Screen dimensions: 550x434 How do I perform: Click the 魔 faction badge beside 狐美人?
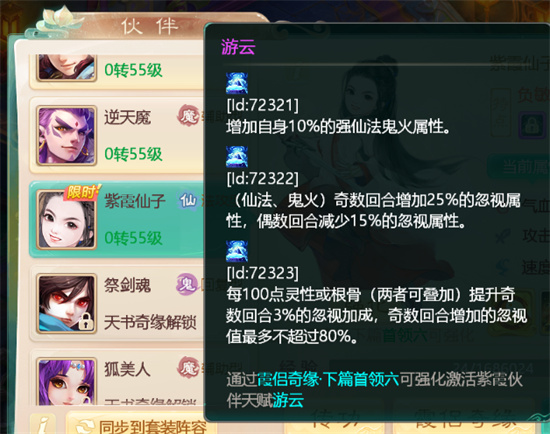point(188,368)
